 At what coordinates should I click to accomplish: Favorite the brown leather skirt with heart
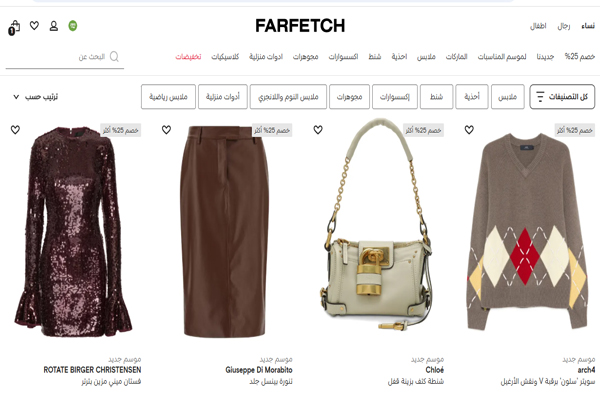(166, 130)
